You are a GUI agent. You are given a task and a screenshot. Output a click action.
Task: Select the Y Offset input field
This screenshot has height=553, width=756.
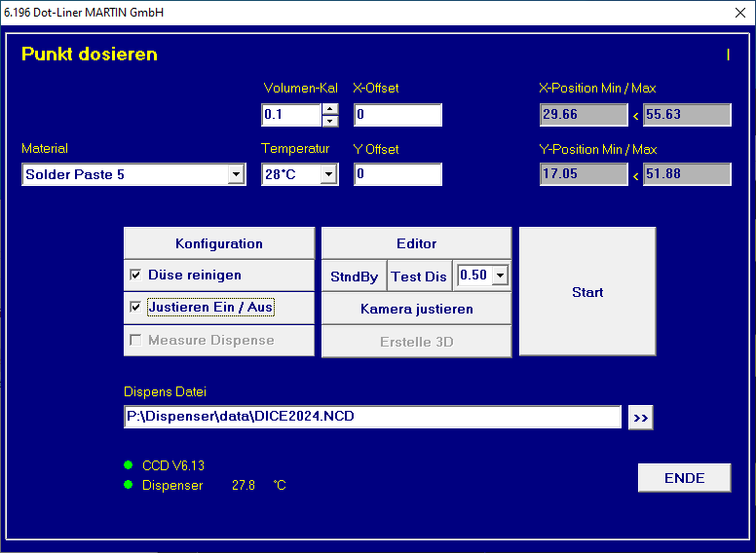397,174
